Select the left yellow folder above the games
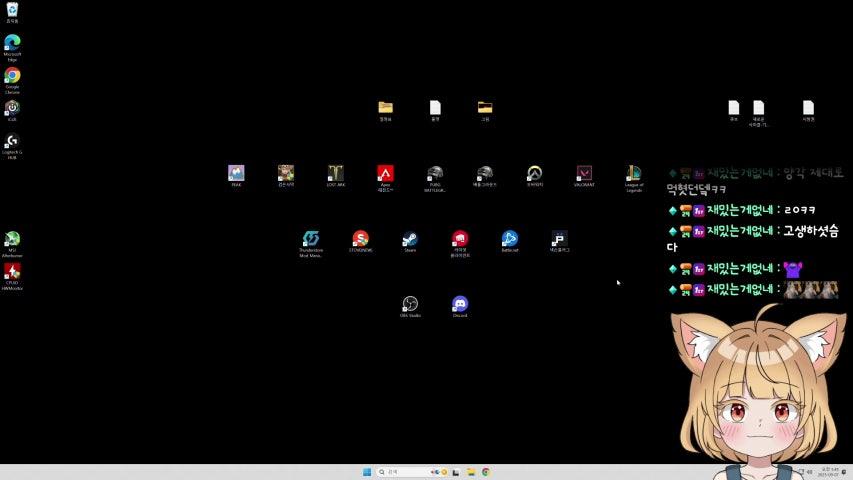The image size is (853, 480). click(385, 108)
